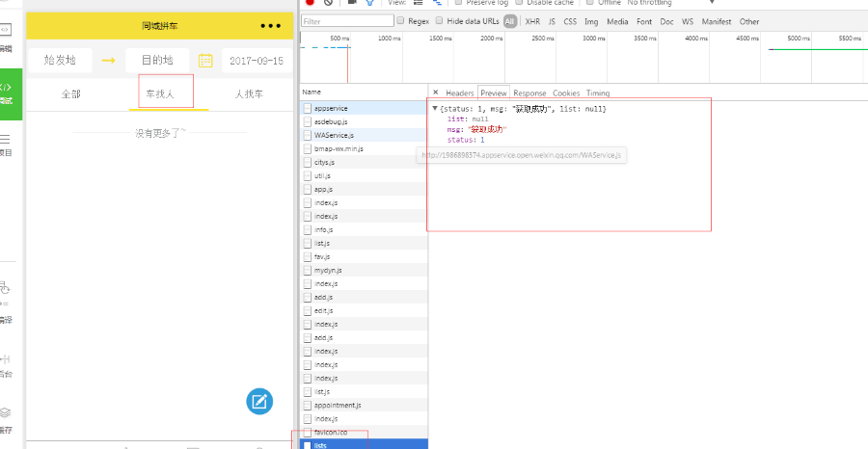Enable the Regex checkbox
The height and width of the screenshot is (449, 868).
click(x=401, y=21)
